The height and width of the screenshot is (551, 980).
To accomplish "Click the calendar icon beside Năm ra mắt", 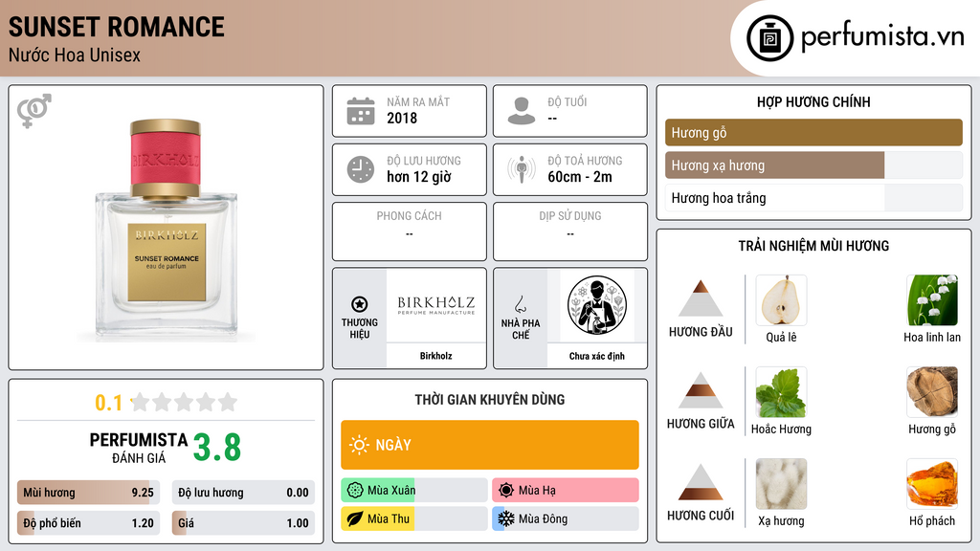I will click(361, 111).
